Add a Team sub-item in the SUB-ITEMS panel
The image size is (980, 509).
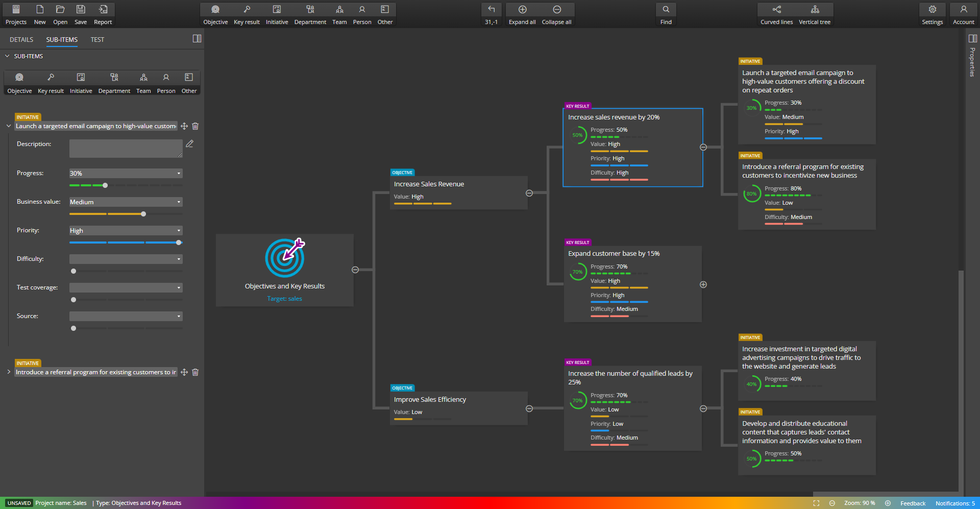point(143,81)
